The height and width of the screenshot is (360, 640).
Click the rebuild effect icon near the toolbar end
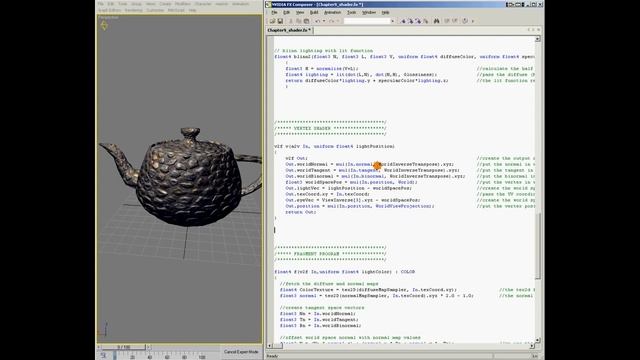[x=465, y=21]
